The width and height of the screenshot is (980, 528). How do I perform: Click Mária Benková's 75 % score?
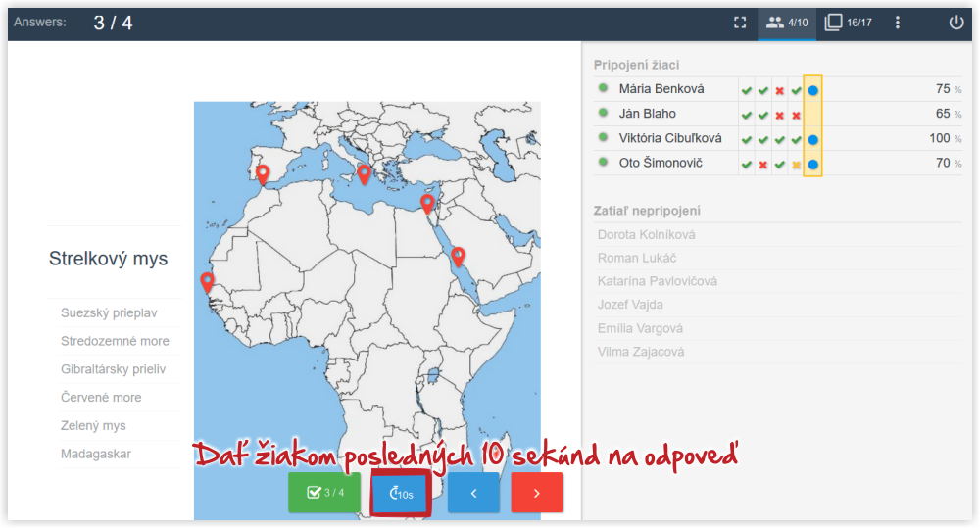(949, 89)
